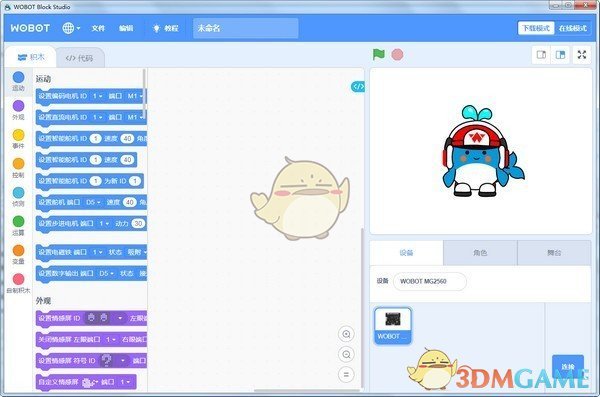Click the code preview toggle on workspace

tap(358, 87)
